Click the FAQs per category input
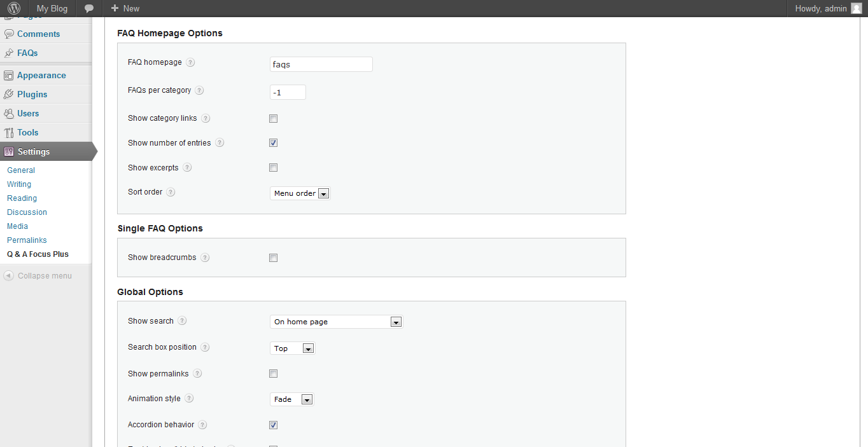 [288, 92]
